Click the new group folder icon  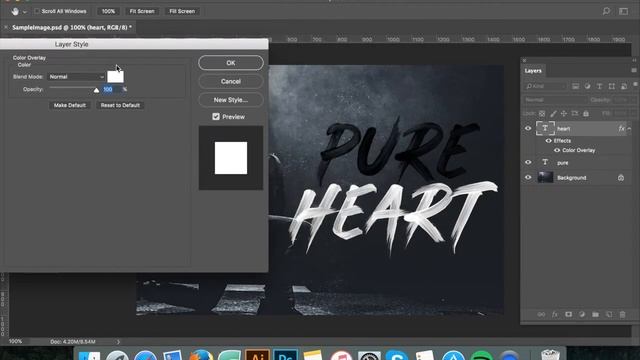click(x=596, y=314)
